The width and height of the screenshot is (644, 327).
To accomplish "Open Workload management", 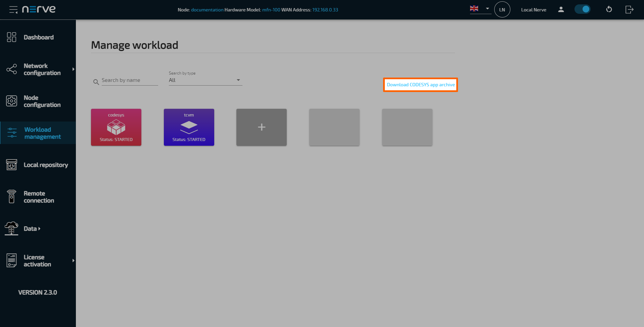I will click(38, 133).
